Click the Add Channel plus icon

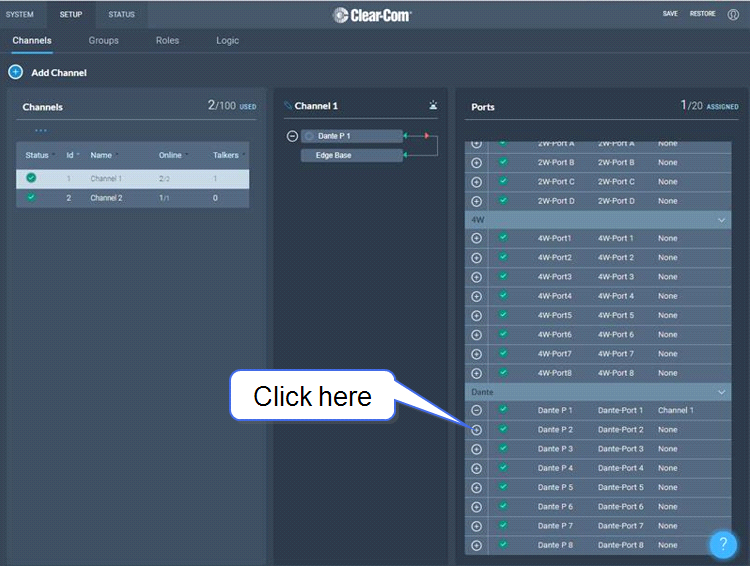pyautogui.click(x=15, y=72)
